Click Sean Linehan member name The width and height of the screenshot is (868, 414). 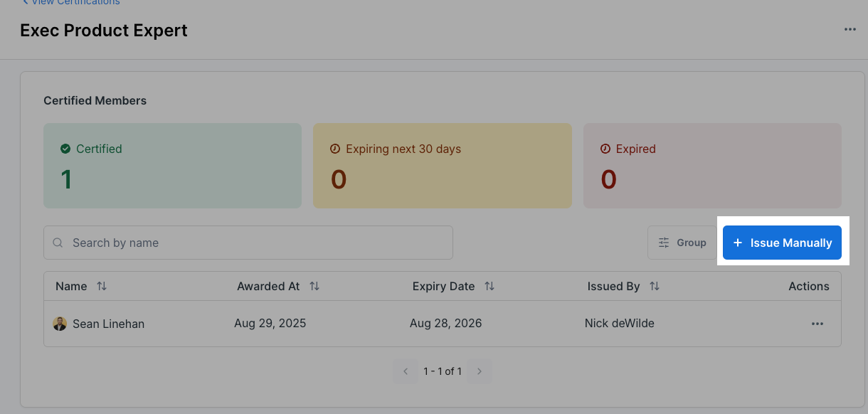(x=108, y=324)
